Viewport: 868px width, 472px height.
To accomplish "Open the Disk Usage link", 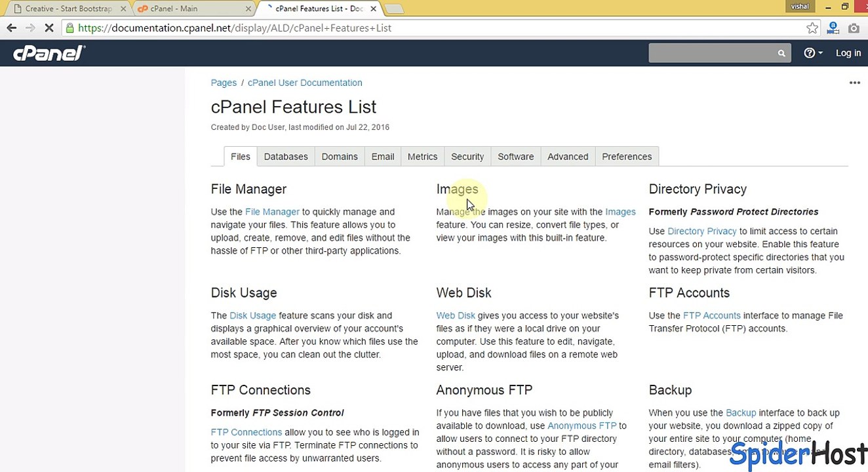I will 253,315.
